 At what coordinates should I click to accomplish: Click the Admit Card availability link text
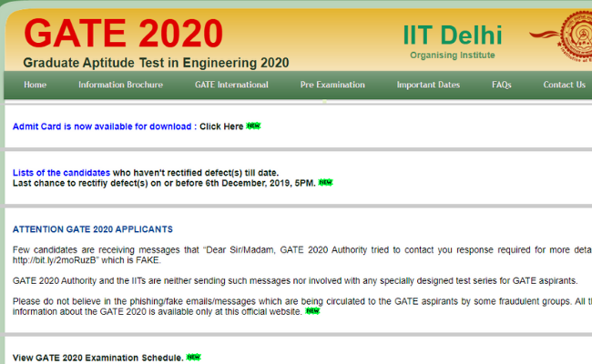click(101, 126)
